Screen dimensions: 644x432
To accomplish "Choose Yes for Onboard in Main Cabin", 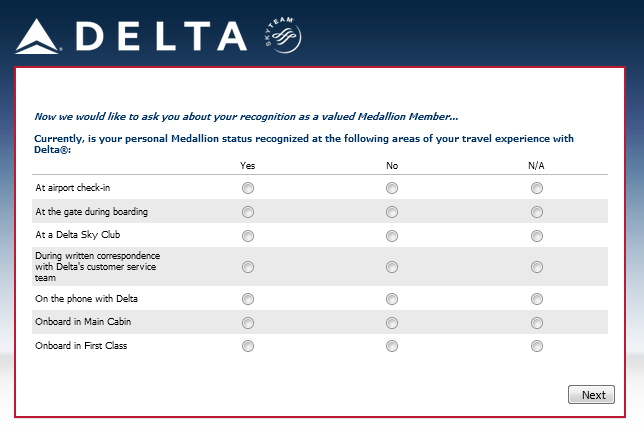I will click(248, 322).
